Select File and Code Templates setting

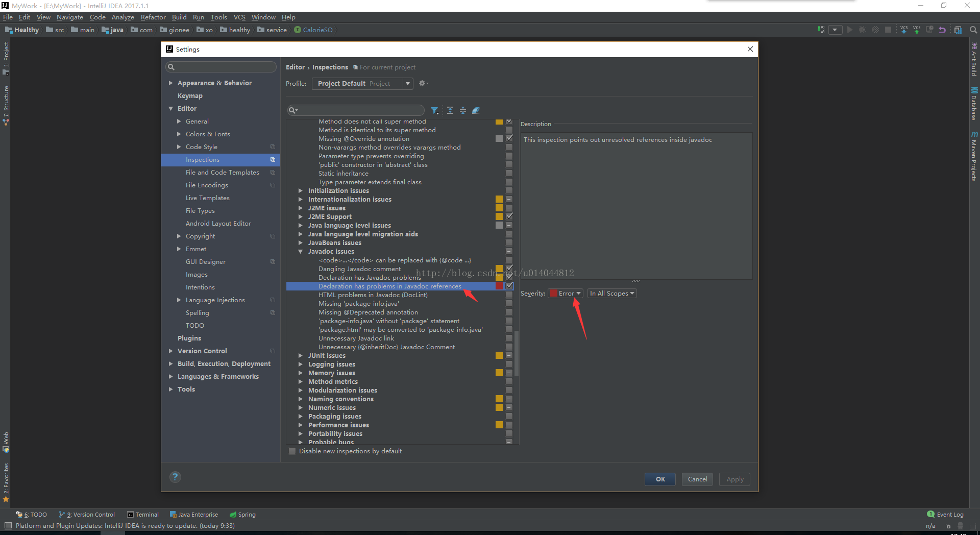[223, 172]
